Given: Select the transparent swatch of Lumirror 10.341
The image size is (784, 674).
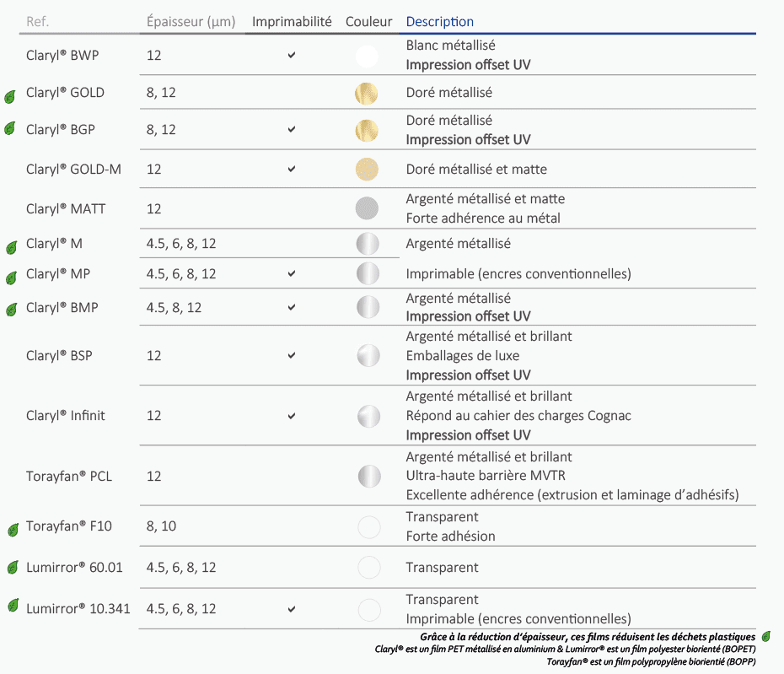Looking at the screenshot, I should [369, 610].
